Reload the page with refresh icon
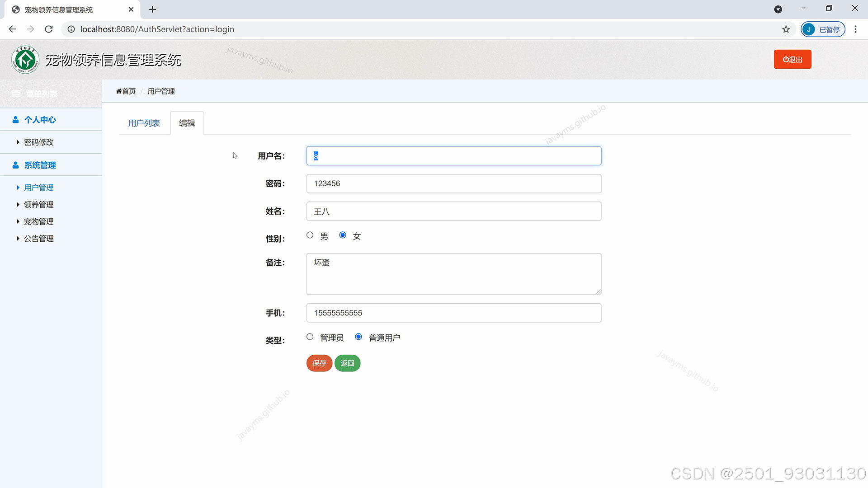Viewport: 868px width, 488px height. 49,29
